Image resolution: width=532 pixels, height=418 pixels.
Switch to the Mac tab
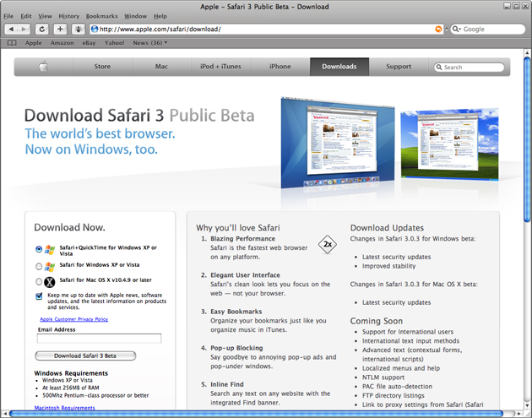tap(161, 67)
